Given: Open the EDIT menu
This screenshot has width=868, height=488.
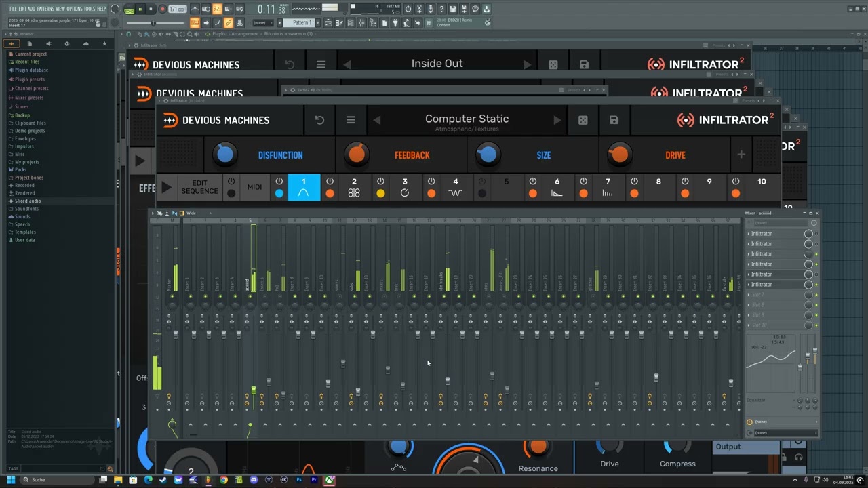Looking at the screenshot, I should tap(22, 9).
